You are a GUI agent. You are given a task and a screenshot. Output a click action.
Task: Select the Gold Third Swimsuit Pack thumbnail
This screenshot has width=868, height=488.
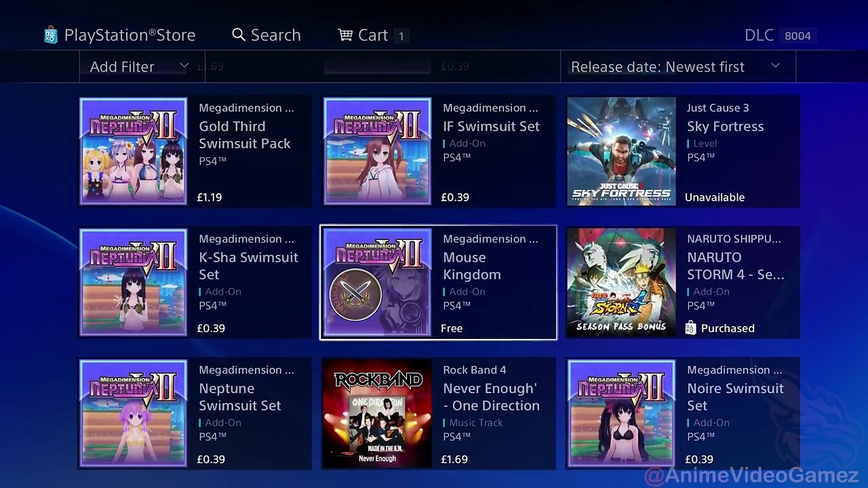pyautogui.click(x=134, y=151)
